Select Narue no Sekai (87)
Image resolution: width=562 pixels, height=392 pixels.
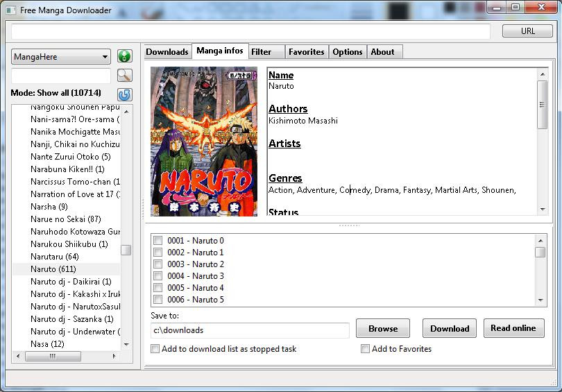(x=66, y=219)
